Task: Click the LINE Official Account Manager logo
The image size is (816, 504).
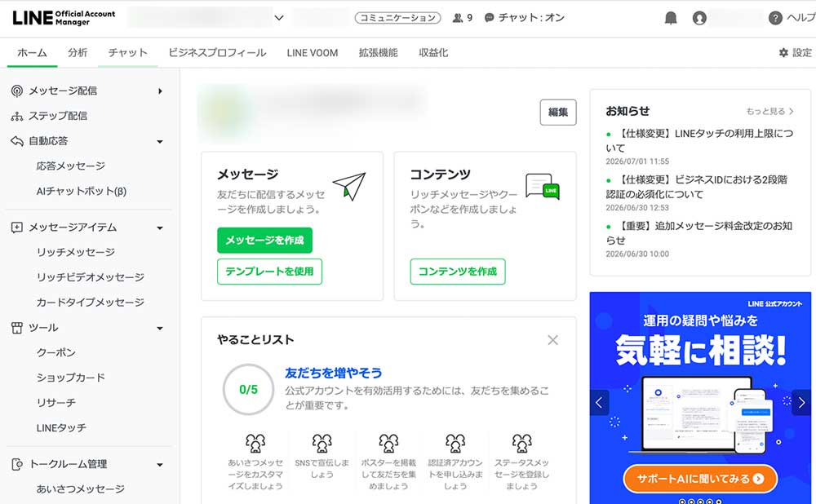Action: 64,18
